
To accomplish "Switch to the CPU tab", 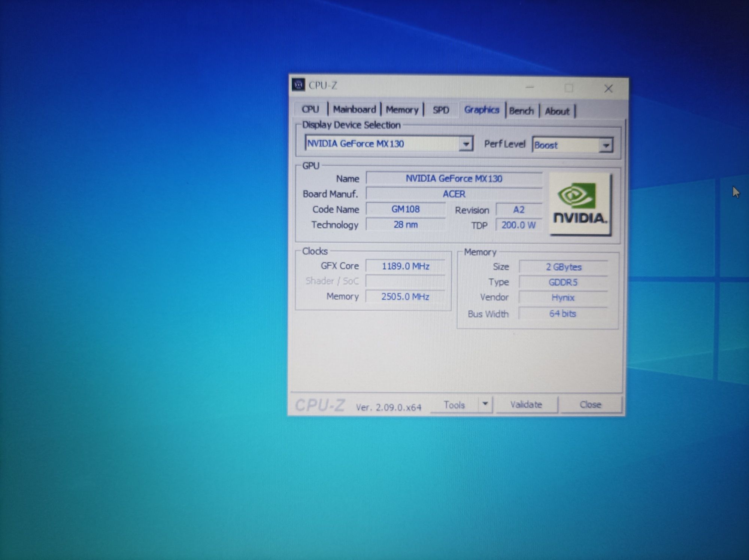I will [x=310, y=109].
